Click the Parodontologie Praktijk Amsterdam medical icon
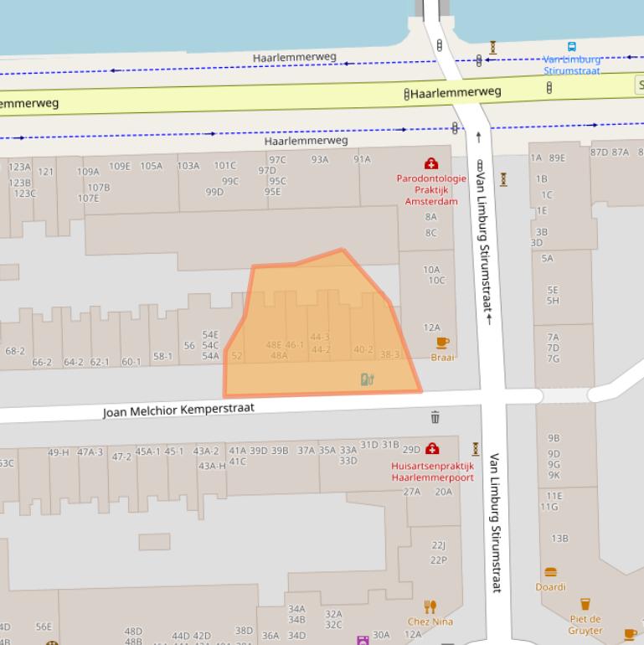The image size is (644, 645). click(x=431, y=163)
